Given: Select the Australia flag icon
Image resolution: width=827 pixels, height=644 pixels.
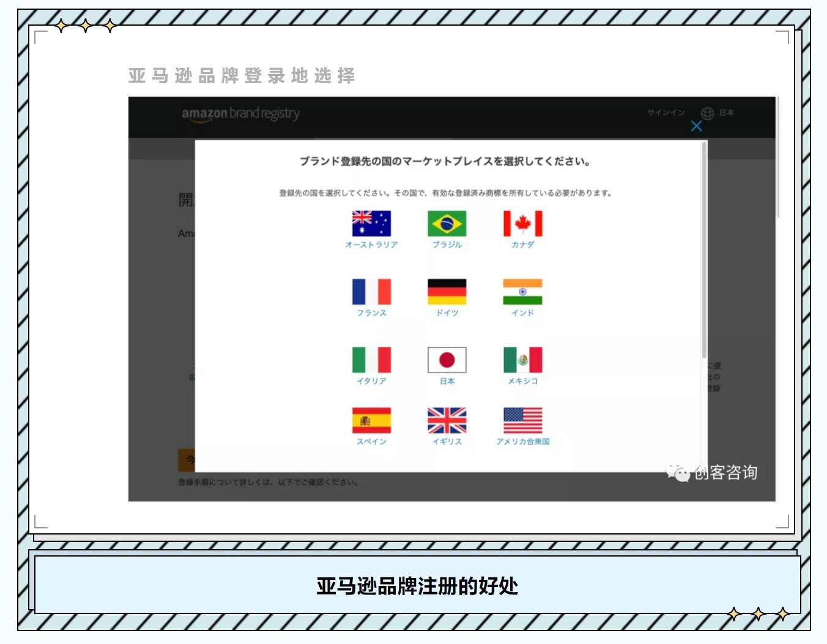Looking at the screenshot, I should [x=371, y=224].
